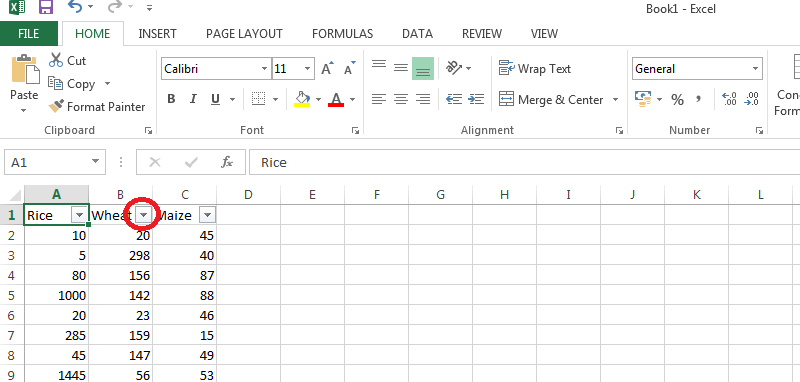The image size is (800, 382).
Task: Open Alignment group dialog launcher
Action: pos(619,131)
